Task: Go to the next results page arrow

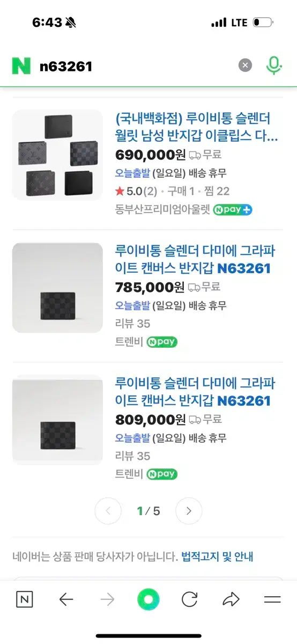Action: coord(189,511)
